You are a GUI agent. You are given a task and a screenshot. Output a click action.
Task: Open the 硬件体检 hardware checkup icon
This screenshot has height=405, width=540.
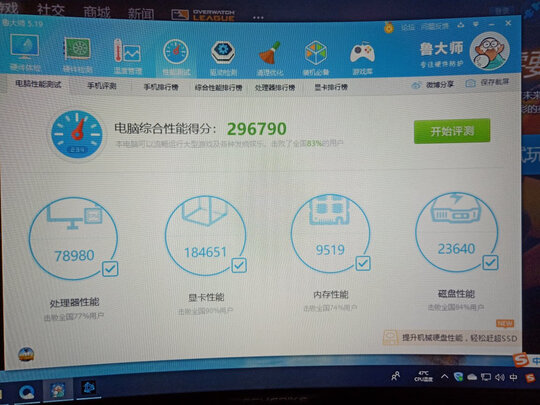[25, 52]
